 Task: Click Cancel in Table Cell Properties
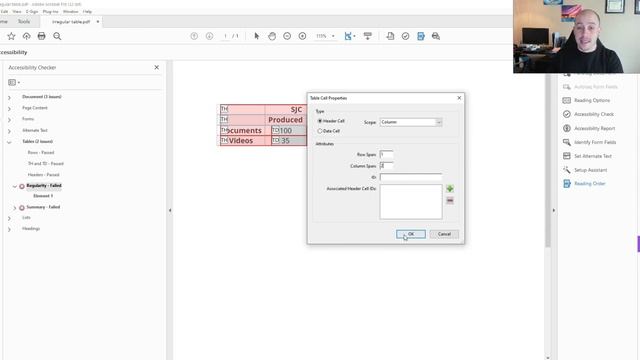pyautogui.click(x=444, y=234)
